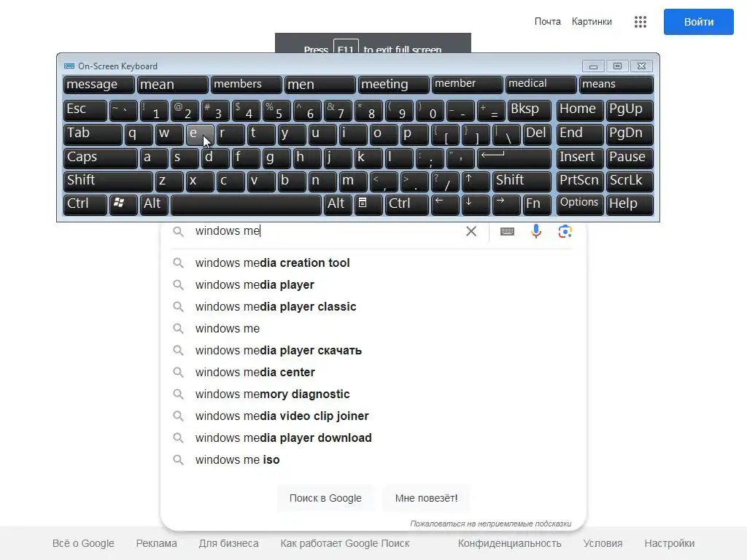Choose suggestion 'windows memory diagnostic'
The width and height of the screenshot is (747, 560).
[x=373, y=394]
